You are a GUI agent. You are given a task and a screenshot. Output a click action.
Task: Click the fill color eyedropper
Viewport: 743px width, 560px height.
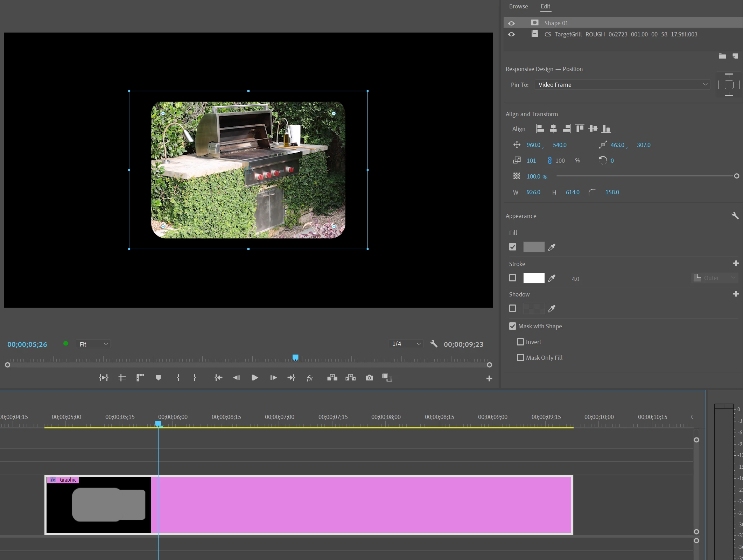coord(552,247)
